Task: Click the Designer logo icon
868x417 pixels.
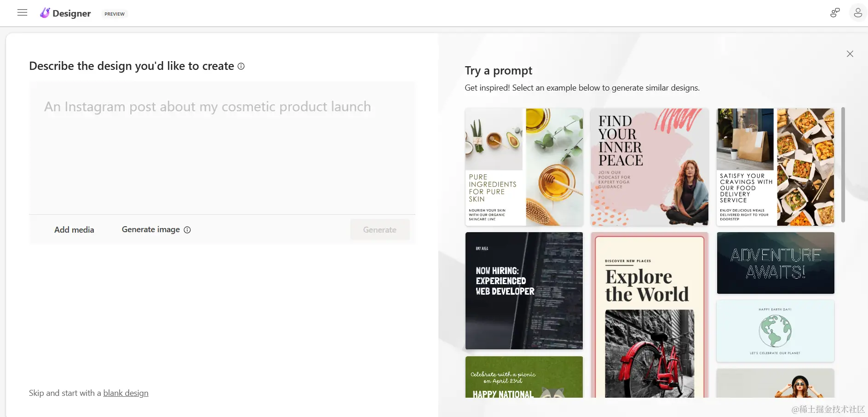Action: 45,13
